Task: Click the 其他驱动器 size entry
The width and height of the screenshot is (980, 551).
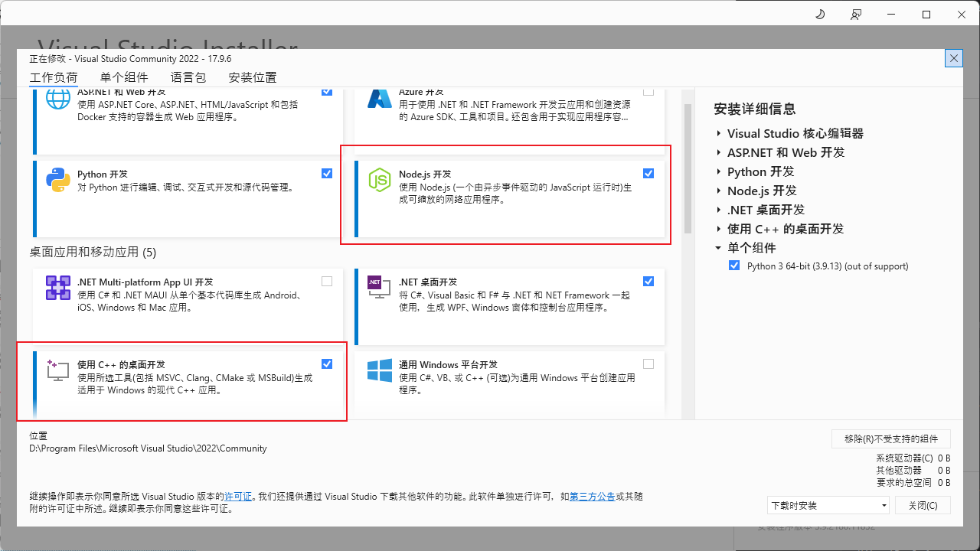Action: click(913, 470)
